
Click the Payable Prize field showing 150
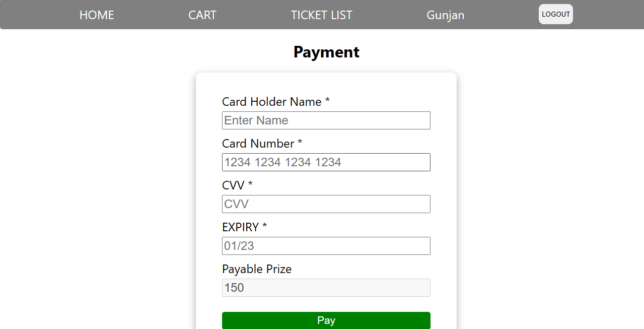click(x=326, y=287)
